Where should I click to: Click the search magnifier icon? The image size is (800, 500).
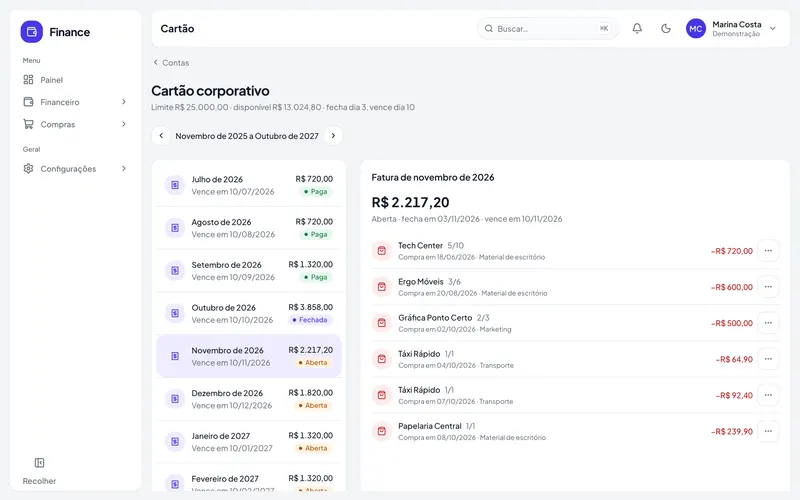489,29
